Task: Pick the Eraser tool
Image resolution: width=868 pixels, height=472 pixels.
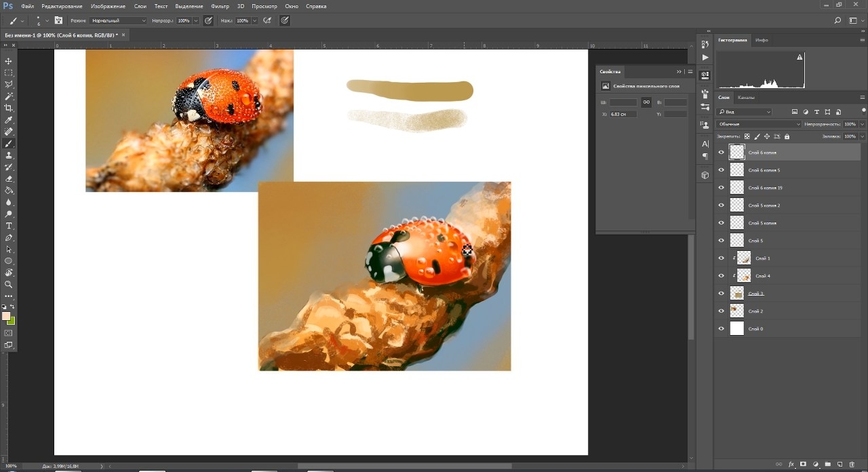Action: pyautogui.click(x=9, y=179)
